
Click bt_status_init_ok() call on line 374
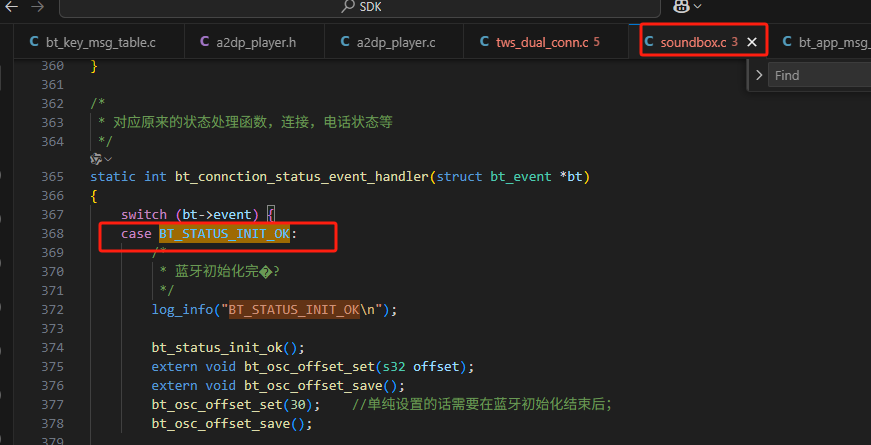[228, 348]
